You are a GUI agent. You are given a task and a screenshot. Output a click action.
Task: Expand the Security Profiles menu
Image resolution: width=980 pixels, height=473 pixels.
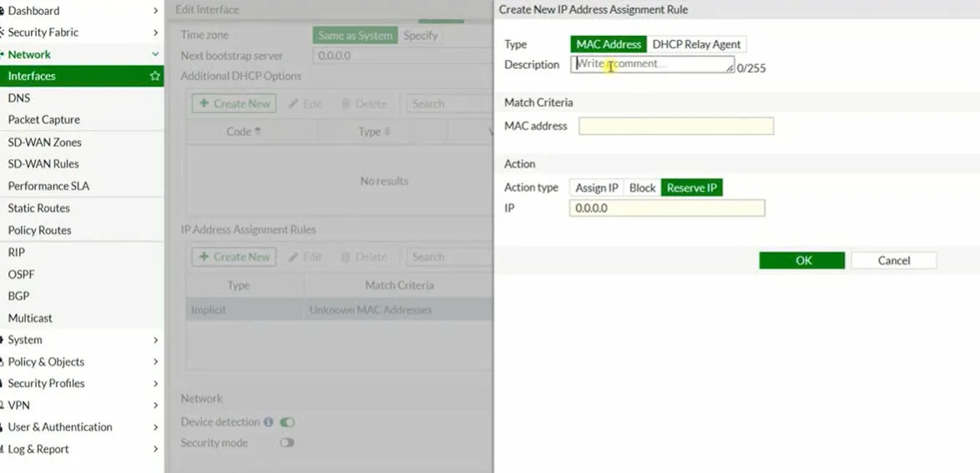point(82,384)
